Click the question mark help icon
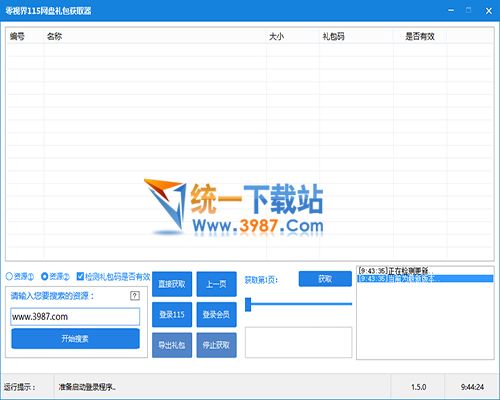 [x=135, y=295]
